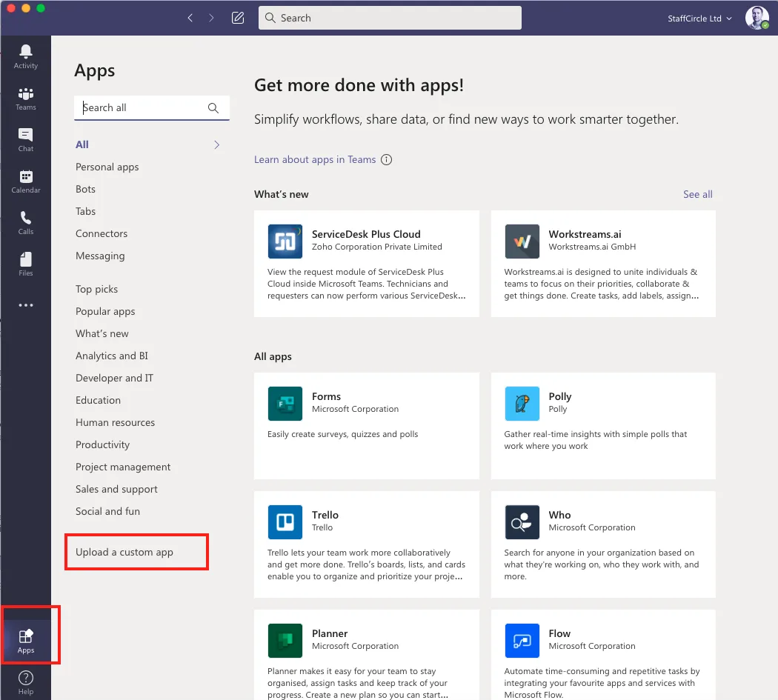Screen dimensions: 778x700
Task: Open Project management category
Action: tap(123, 467)
